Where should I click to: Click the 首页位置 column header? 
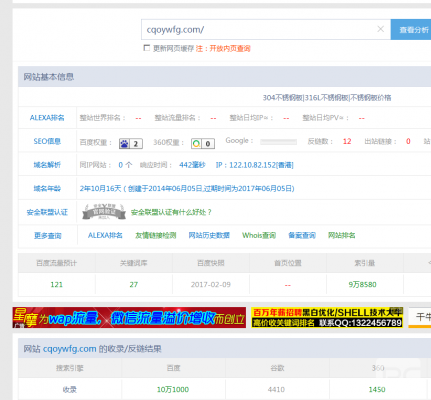point(288,263)
